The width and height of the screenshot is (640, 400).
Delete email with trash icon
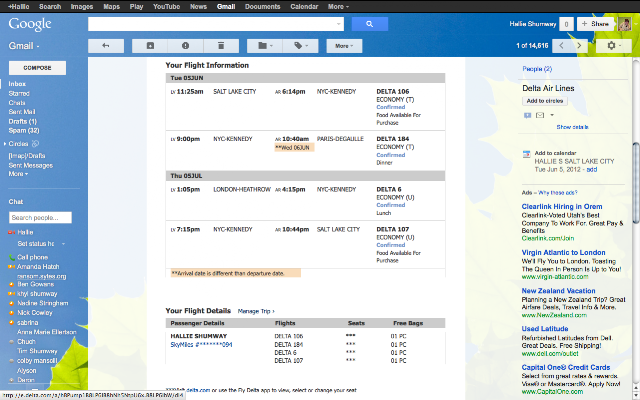[221, 46]
